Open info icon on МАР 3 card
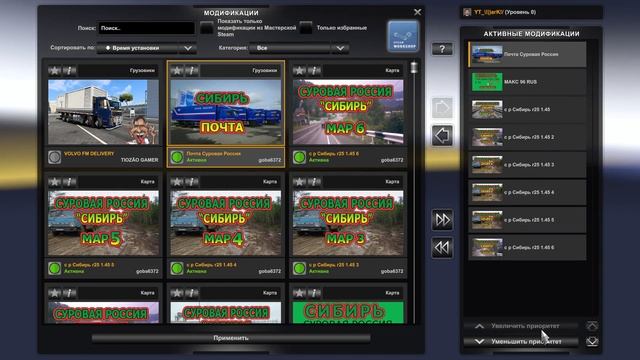This screenshot has width=640, height=360. click(x=314, y=182)
